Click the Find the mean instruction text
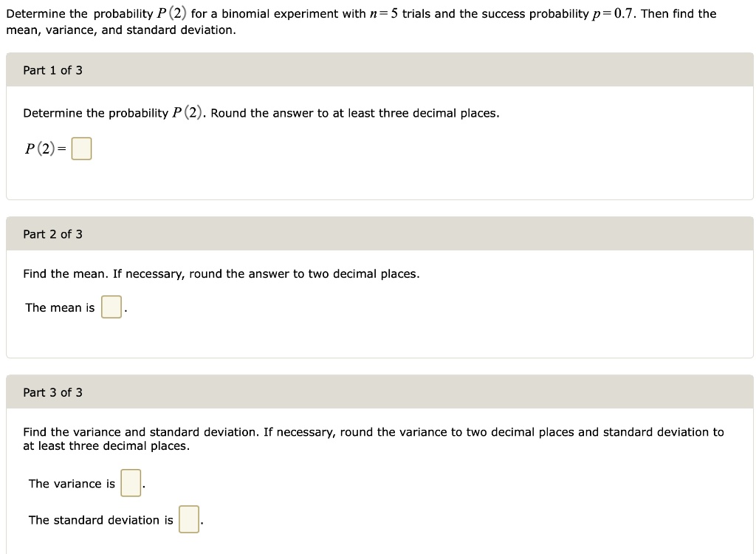Screen dimensions: 756x554 (221, 273)
